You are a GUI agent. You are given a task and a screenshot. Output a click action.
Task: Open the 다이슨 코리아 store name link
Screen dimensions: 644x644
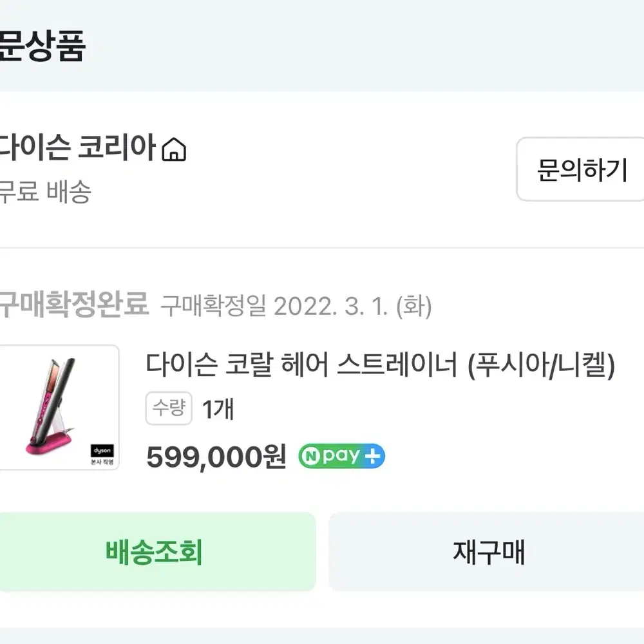(78, 147)
